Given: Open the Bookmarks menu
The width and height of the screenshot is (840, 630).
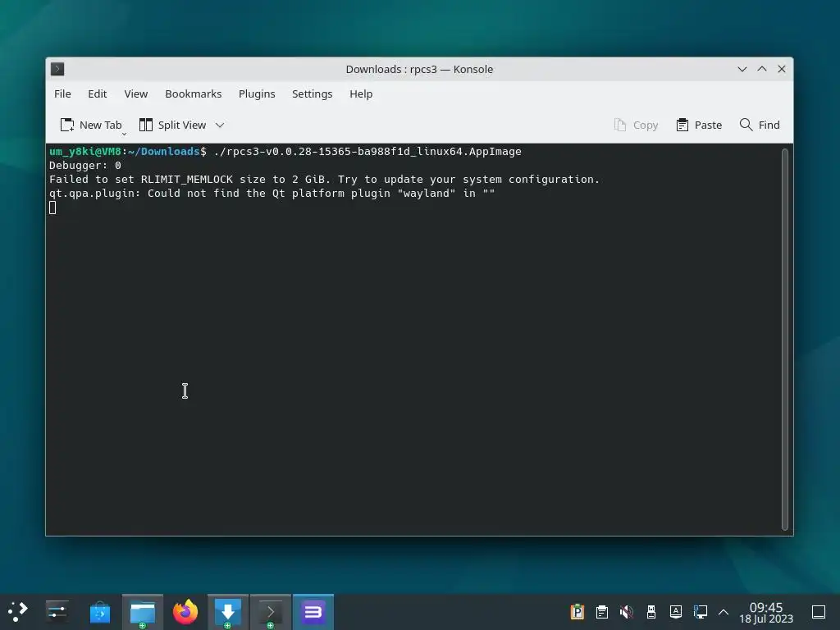Looking at the screenshot, I should 193,94.
